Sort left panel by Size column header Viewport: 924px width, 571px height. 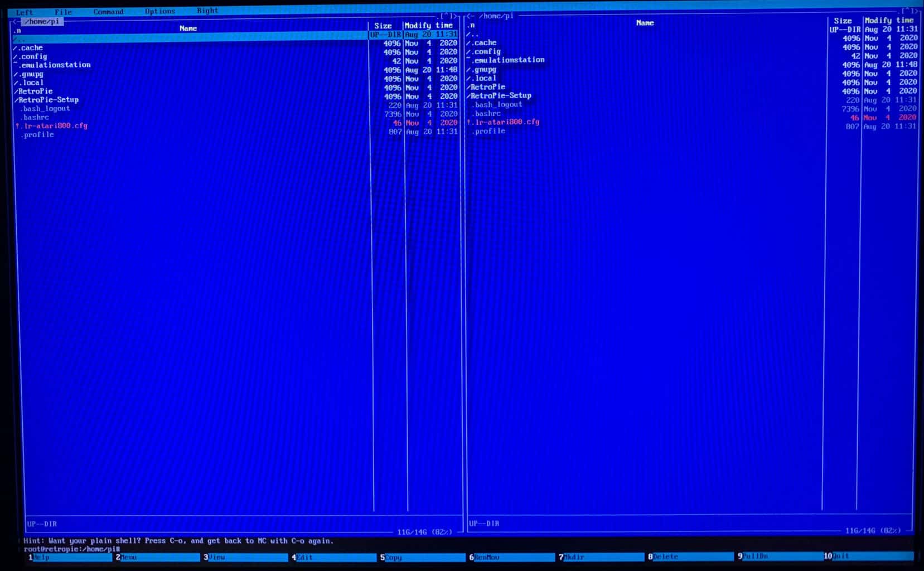(x=383, y=26)
